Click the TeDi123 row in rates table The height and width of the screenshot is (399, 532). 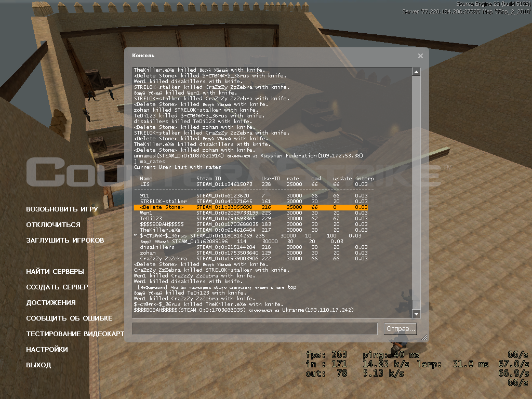(x=254, y=219)
